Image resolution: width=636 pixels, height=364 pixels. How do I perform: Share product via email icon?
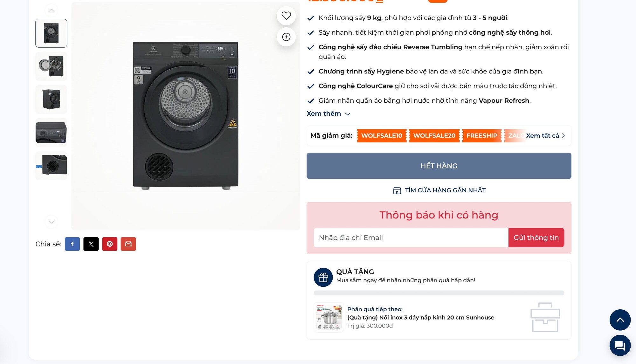(x=128, y=244)
